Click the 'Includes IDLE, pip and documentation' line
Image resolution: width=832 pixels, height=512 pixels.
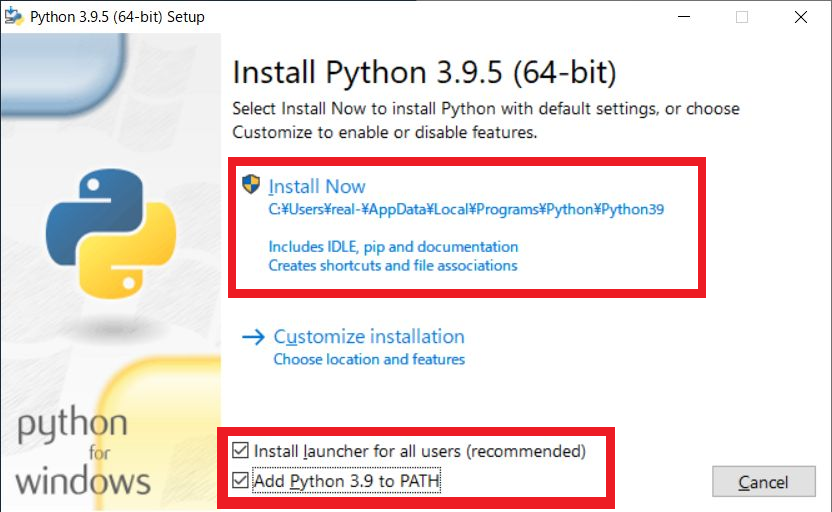(x=393, y=247)
